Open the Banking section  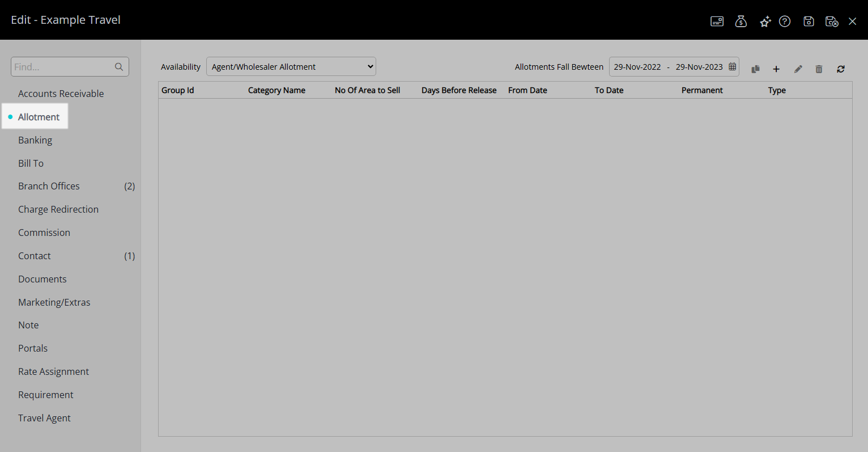pyautogui.click(x=35, y=140)
